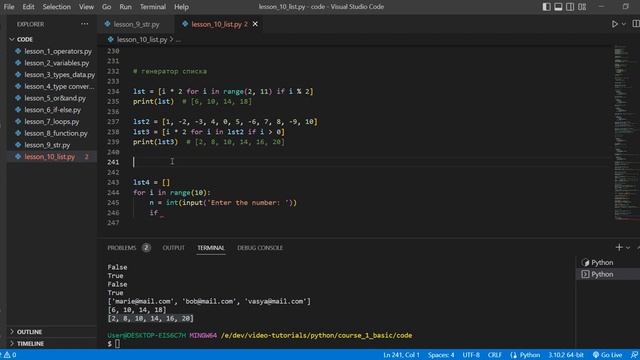
Task: Click code line lst4 = []
Action: tap(151, 182)
